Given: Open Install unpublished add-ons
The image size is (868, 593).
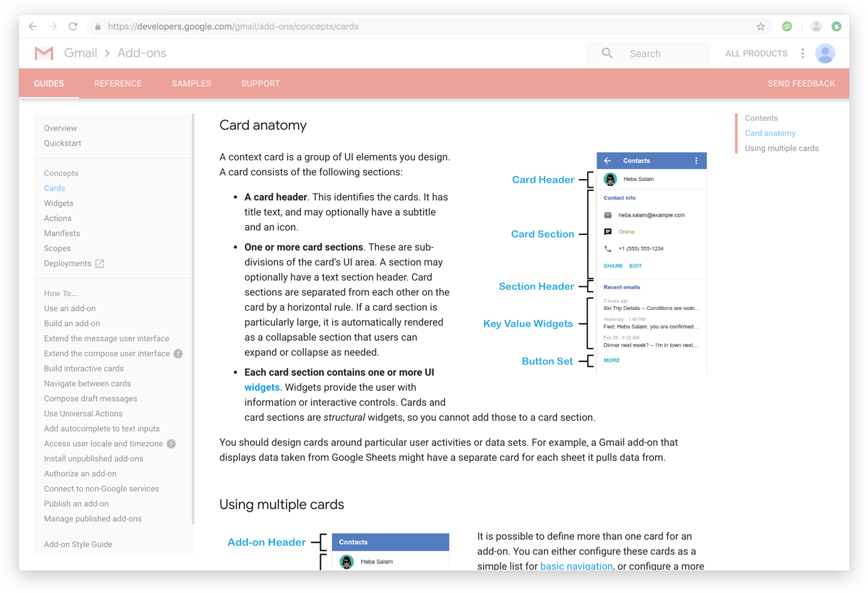Looking at the screenshot, I should (x=93, y=459).
